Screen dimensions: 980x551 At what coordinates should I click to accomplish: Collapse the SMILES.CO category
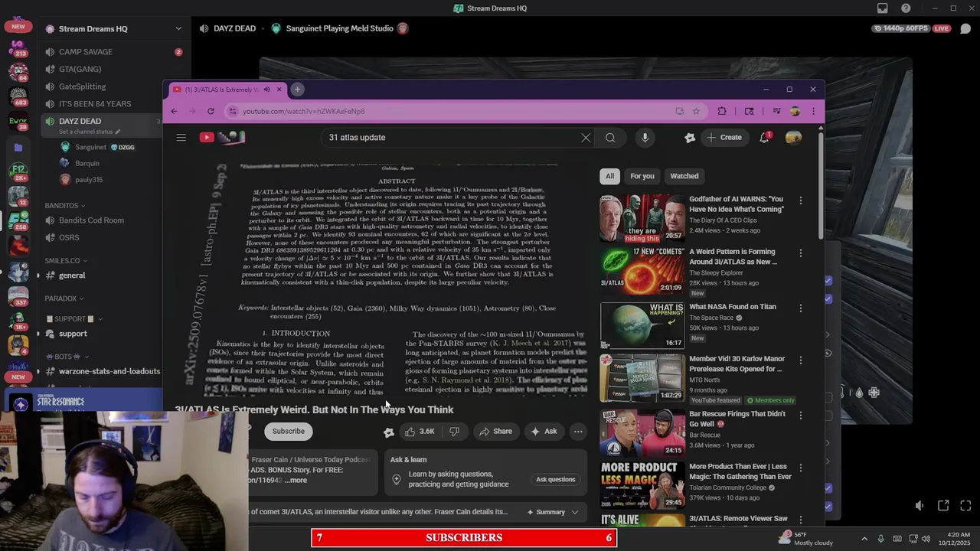tap(65, 261)
